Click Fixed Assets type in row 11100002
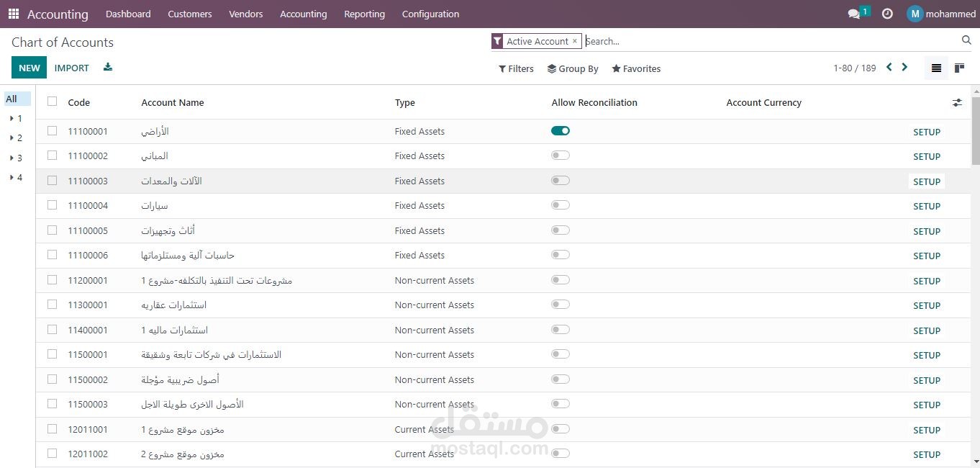980x468 pixels. 419,156
